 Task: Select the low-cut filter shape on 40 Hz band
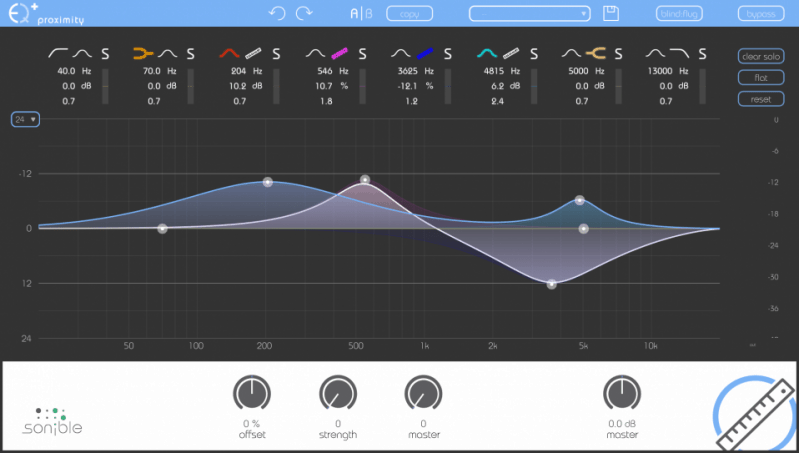click(58, 53)
